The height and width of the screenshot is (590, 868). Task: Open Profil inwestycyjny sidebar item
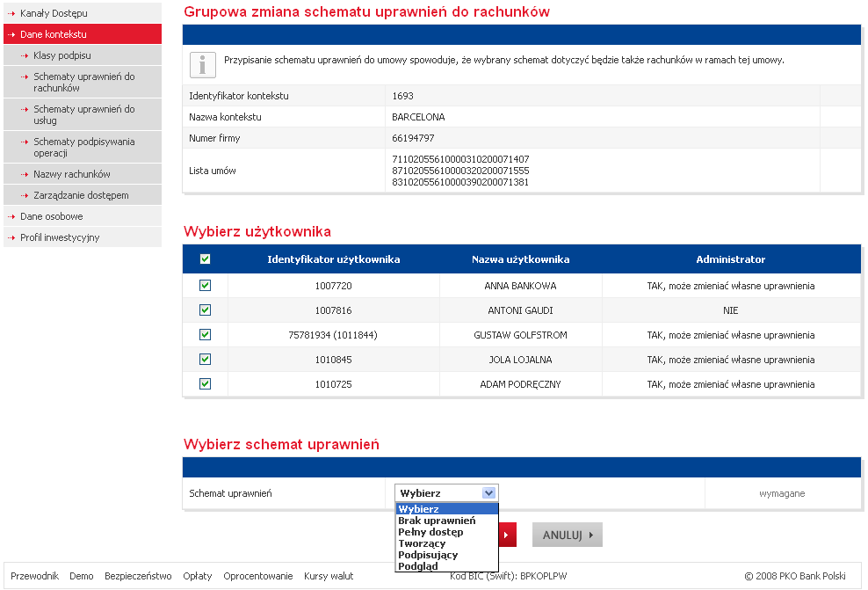83,237
